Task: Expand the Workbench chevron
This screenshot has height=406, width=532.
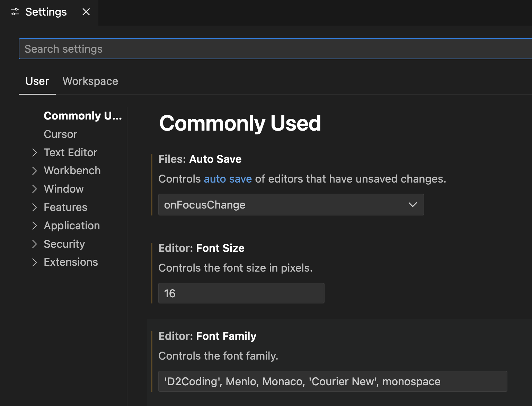Action: pos(34,171)
